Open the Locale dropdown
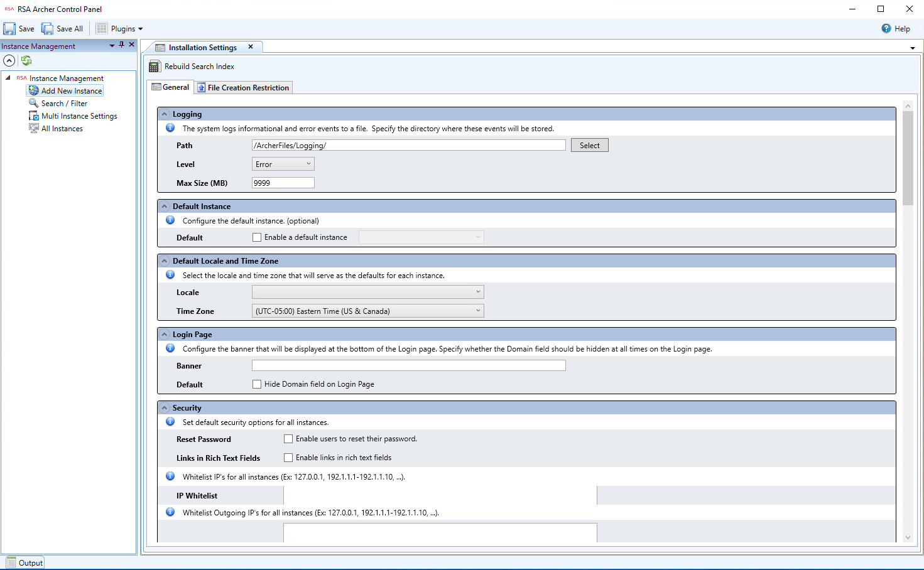 coord(368,292)
